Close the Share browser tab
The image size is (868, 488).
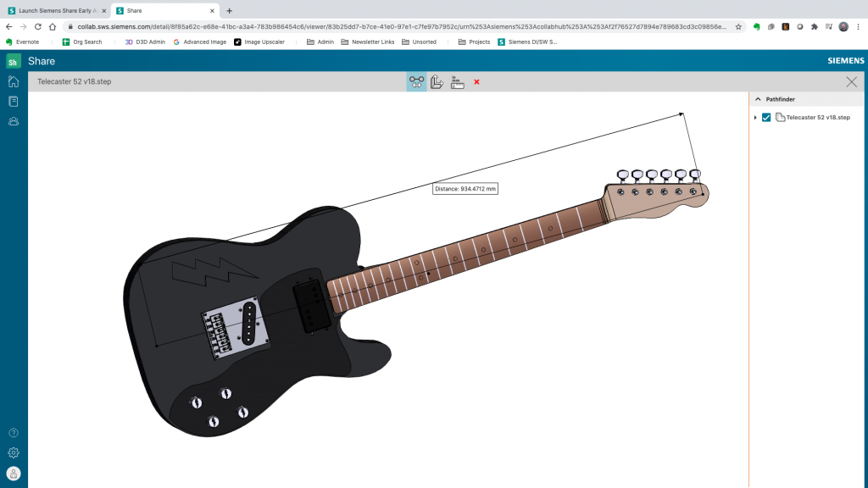[212, 10]
